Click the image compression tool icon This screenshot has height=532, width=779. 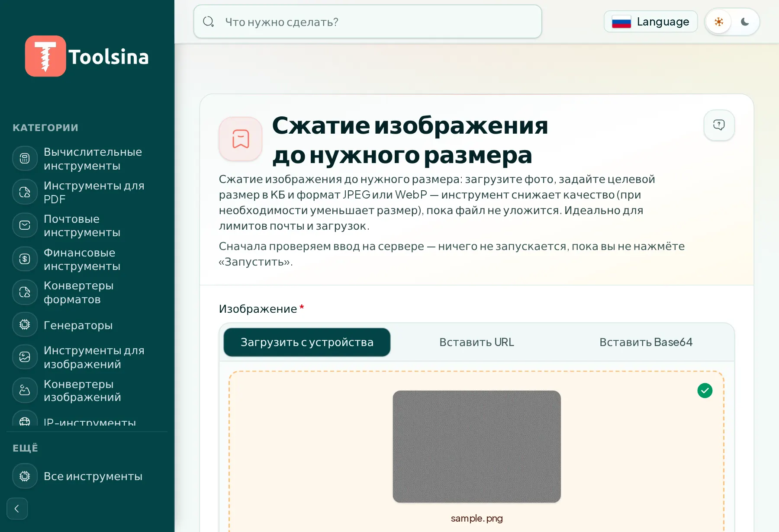241,139
